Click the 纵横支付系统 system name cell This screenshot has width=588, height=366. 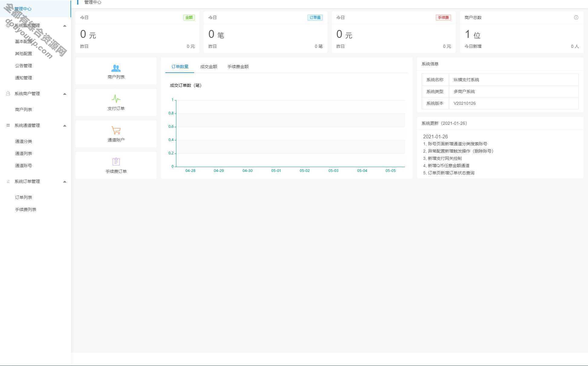pyautogui.click(x=514, y=80)
